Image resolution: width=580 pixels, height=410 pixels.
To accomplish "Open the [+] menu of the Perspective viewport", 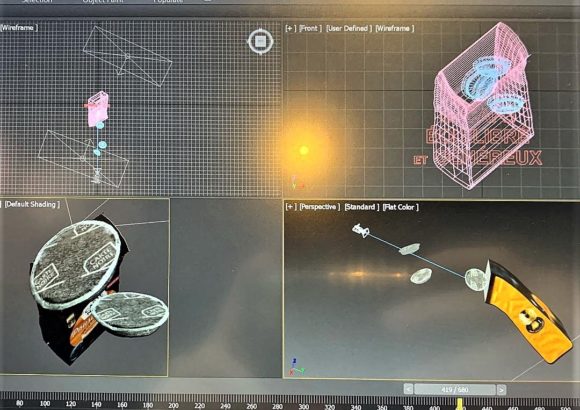I will 291,207.
